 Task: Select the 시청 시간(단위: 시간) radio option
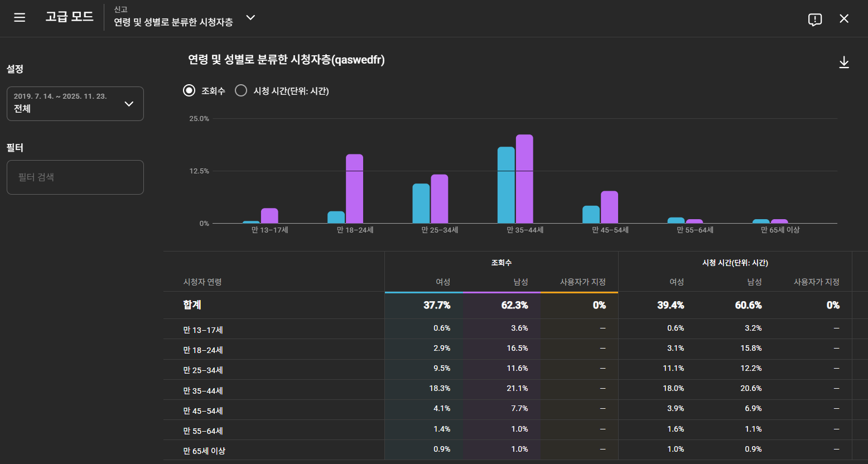click(241, 90)
